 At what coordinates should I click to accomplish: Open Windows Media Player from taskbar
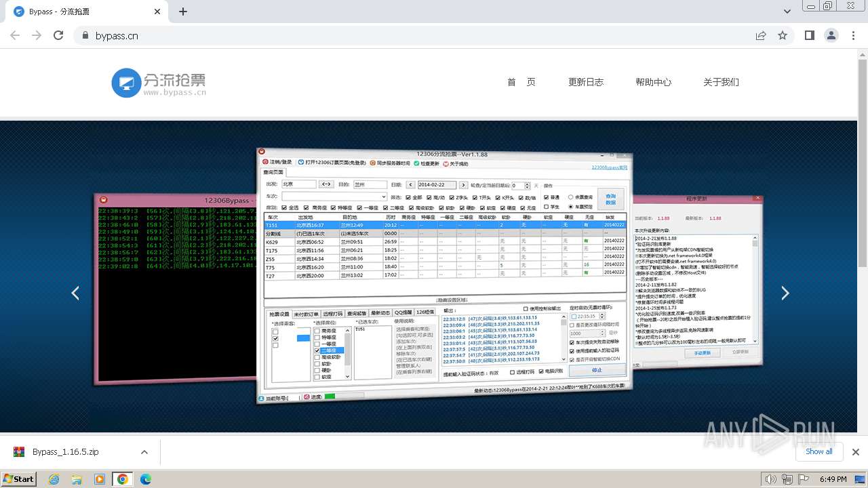point(100,479)
